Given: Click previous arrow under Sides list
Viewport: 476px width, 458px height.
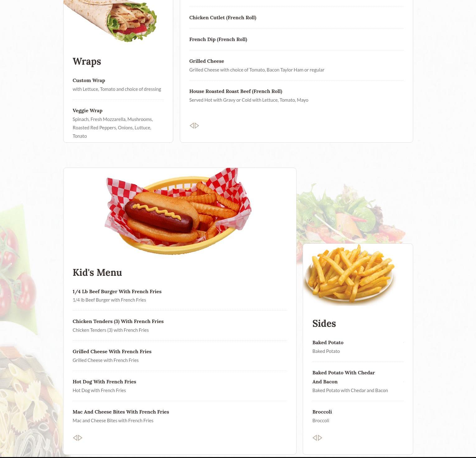Looking at the screenshot, I should 315,438.
